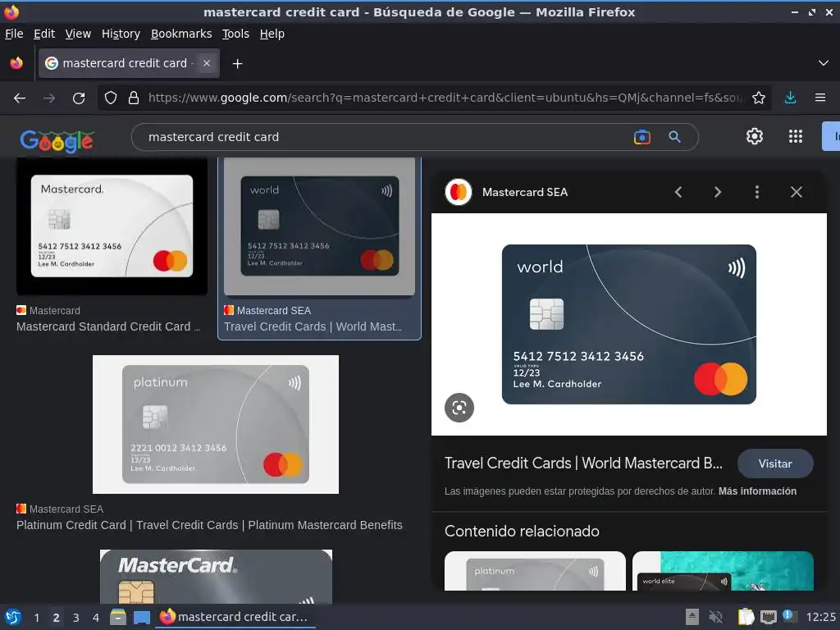Click the magnifier search button
The image size is (840, 630).
[675, 137]
